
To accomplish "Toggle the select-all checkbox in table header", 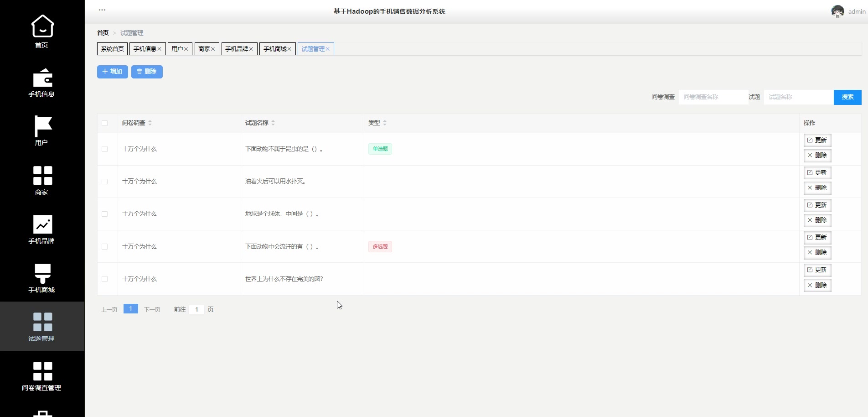I will pyautogui.click(x=104, y=123).
